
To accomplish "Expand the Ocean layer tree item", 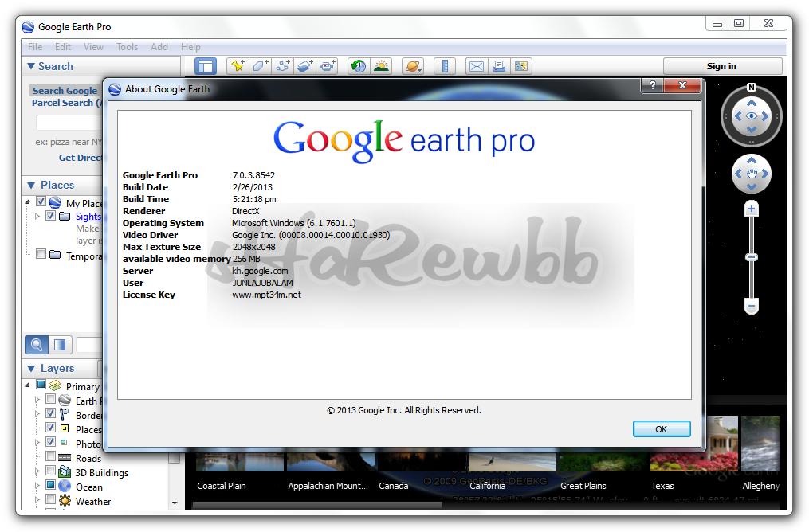I will coord(37,487).
